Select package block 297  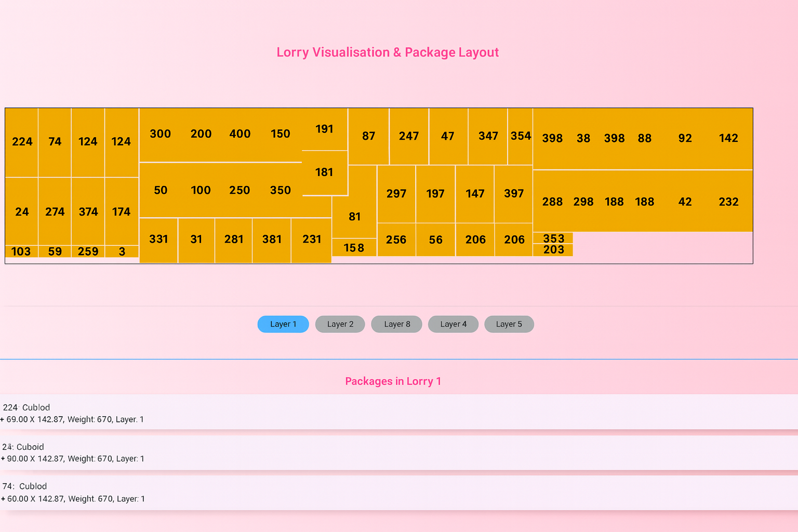point(396,194)
